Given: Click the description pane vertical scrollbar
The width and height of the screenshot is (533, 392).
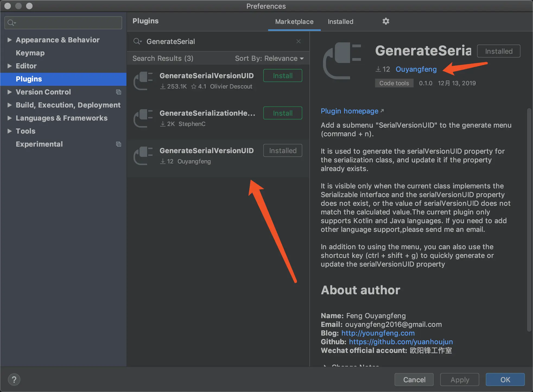Looking at the screenshot, I should (529, 220).
